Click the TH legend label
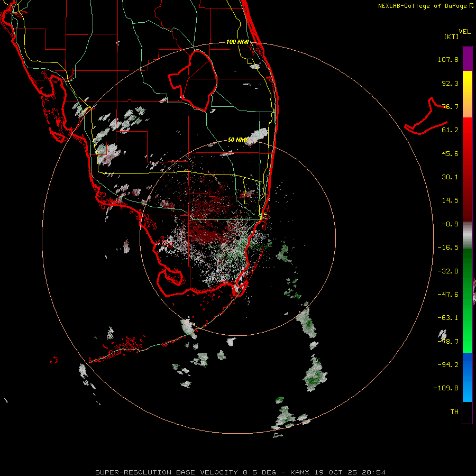 pyautogui.click(x=454, y=412)
